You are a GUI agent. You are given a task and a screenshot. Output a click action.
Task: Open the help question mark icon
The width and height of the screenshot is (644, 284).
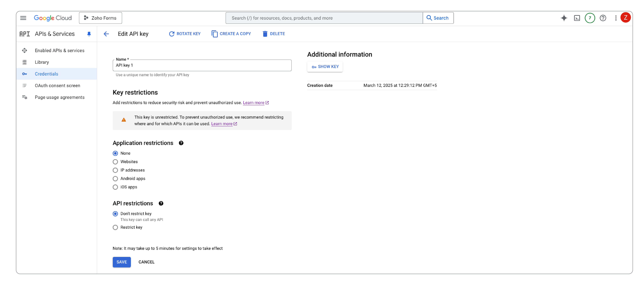(x=603, y=18)
